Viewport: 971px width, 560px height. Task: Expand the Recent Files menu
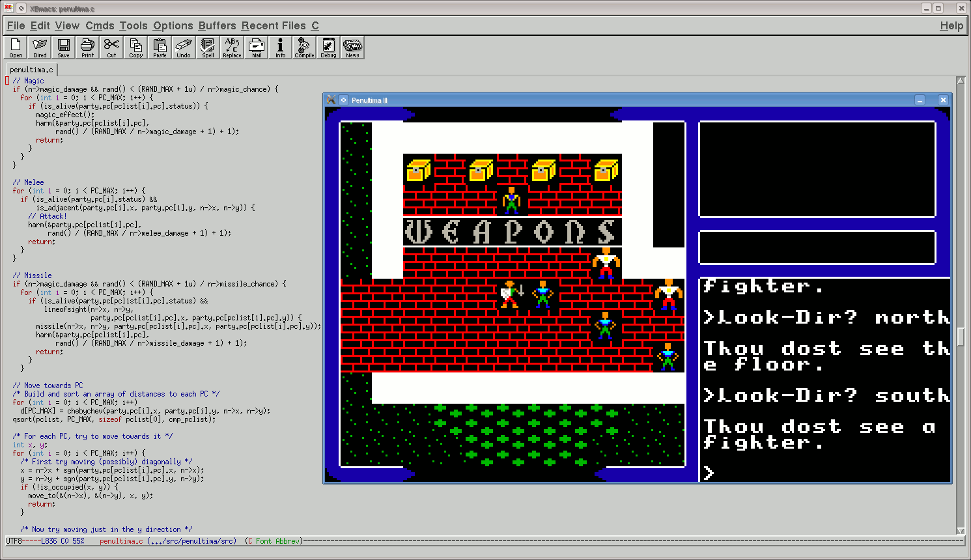click(x=274, y=25)
